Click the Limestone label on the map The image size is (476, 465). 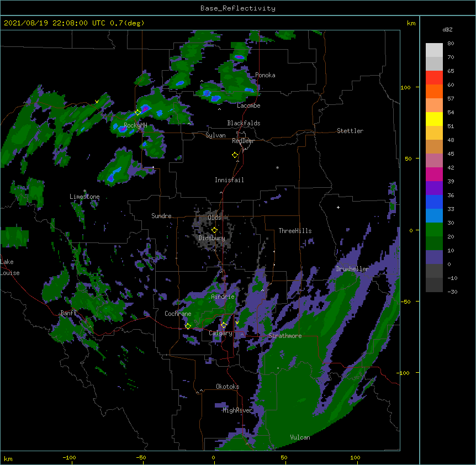coord(84,197)
